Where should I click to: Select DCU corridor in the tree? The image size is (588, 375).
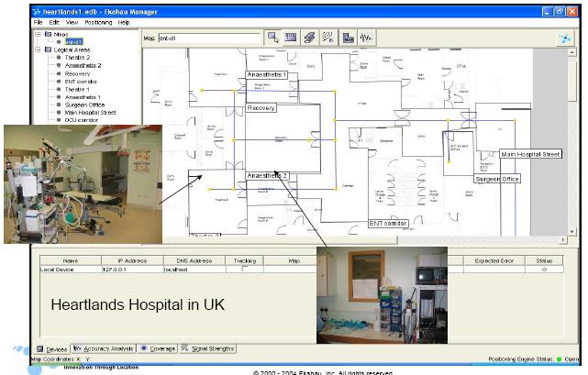82,120
